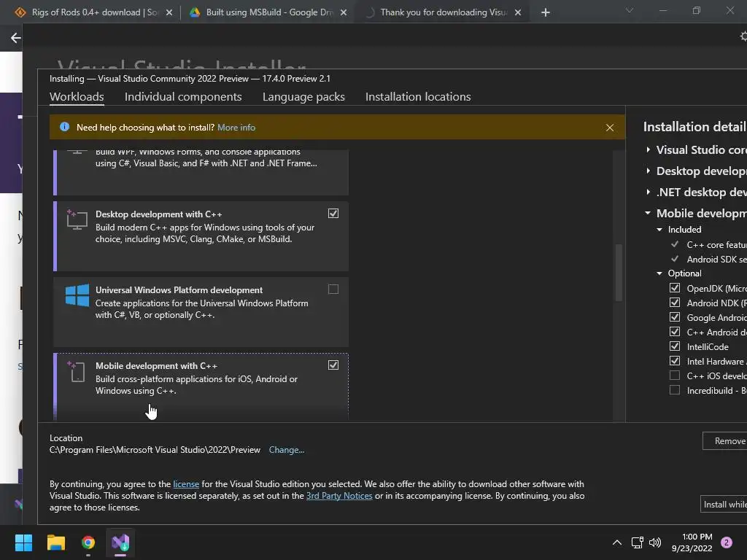Show hidden system tray icons
This screenshot has height=560, width=747.
pos(617,542)
